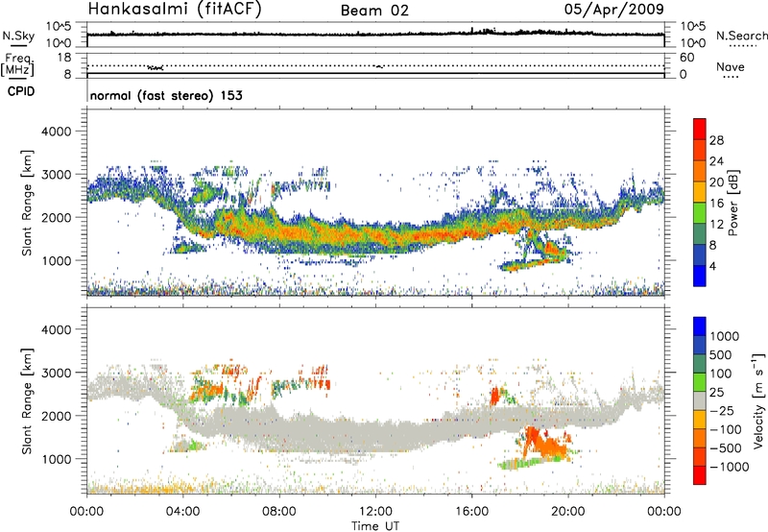768x532 pixels.
Task: Click the "Power [dB]" colour bar title
Action: click(732, 204)
